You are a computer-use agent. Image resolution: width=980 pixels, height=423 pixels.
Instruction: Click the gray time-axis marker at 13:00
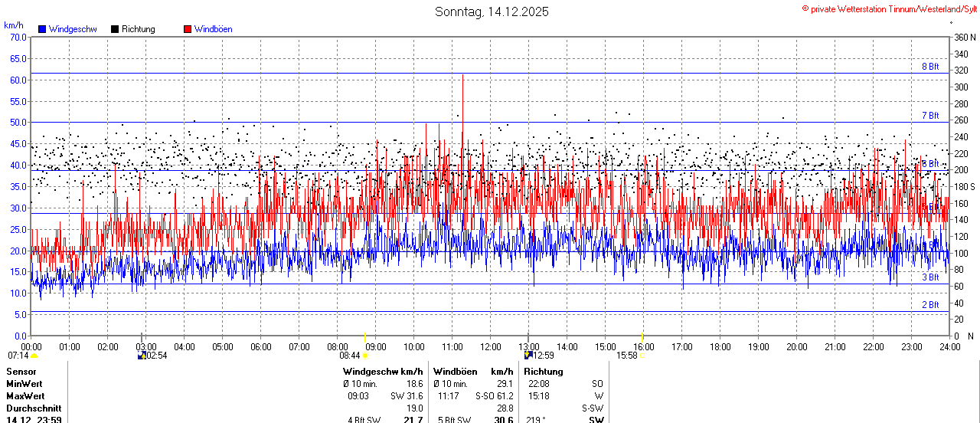(x=528, y=336)
